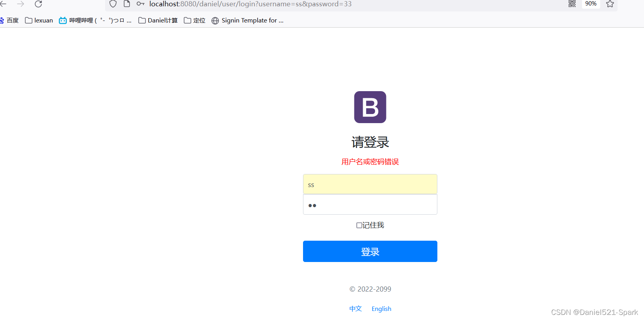Click the purple Bootstrap B logo
Viewport: 644px width, 320px height.
point(370,107)
